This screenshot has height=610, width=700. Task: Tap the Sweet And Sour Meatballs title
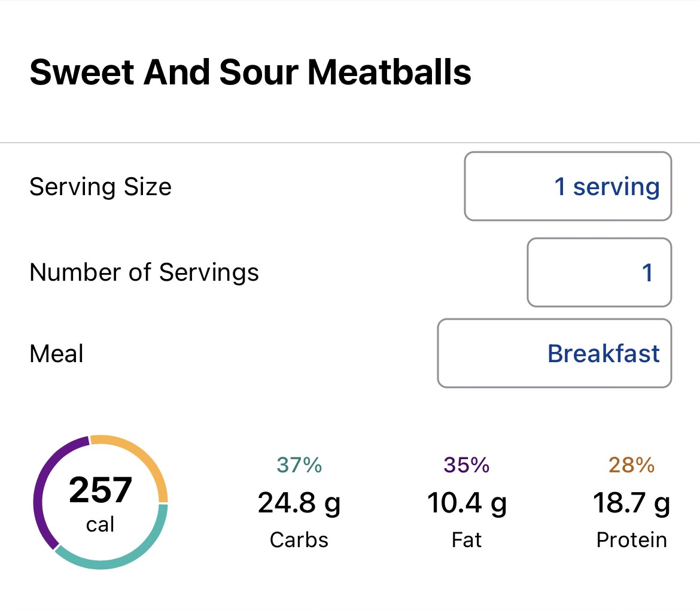point(250,72)
